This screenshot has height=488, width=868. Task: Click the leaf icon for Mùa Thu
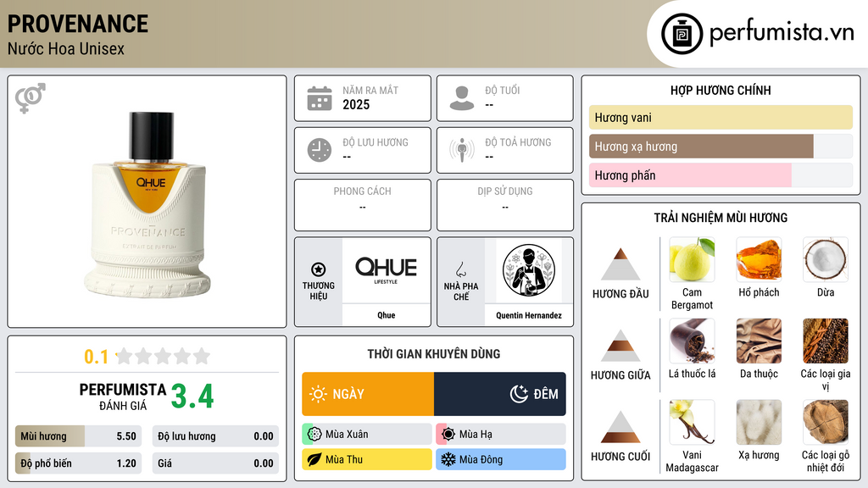(x=314, y=459)
